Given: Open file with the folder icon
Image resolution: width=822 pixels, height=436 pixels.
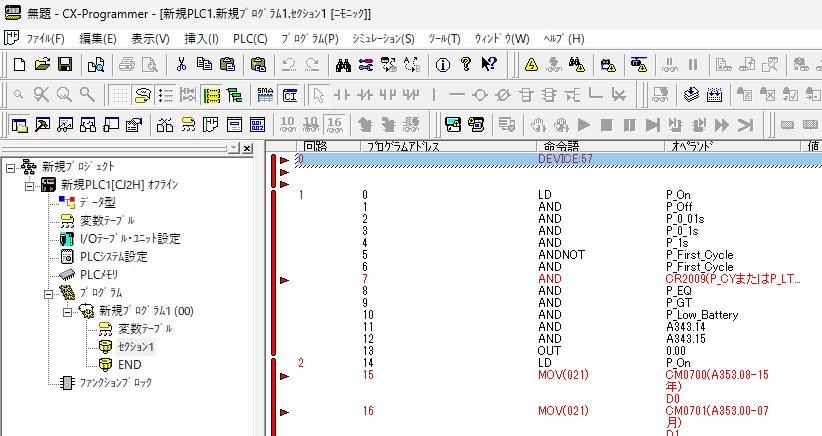Looking at the screenshot, I should [x=42, y=64].
